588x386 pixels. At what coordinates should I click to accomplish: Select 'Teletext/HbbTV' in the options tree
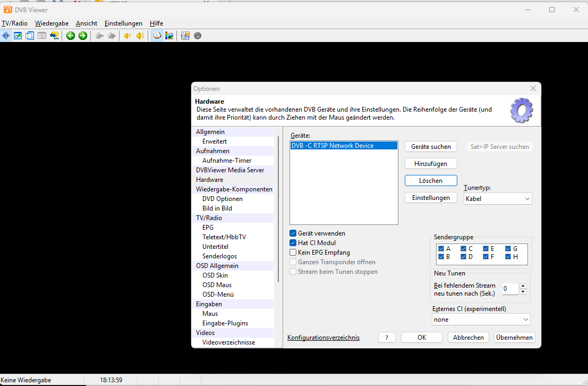tap(224, 237)
